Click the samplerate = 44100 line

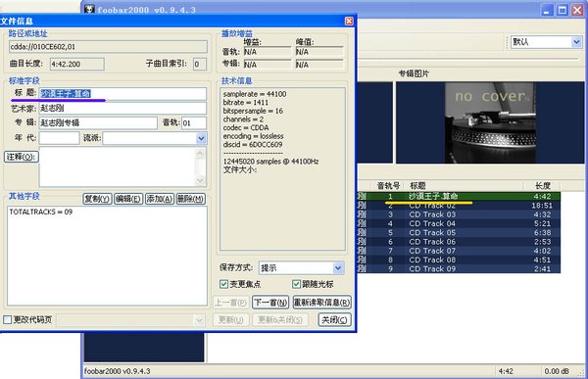255,94
